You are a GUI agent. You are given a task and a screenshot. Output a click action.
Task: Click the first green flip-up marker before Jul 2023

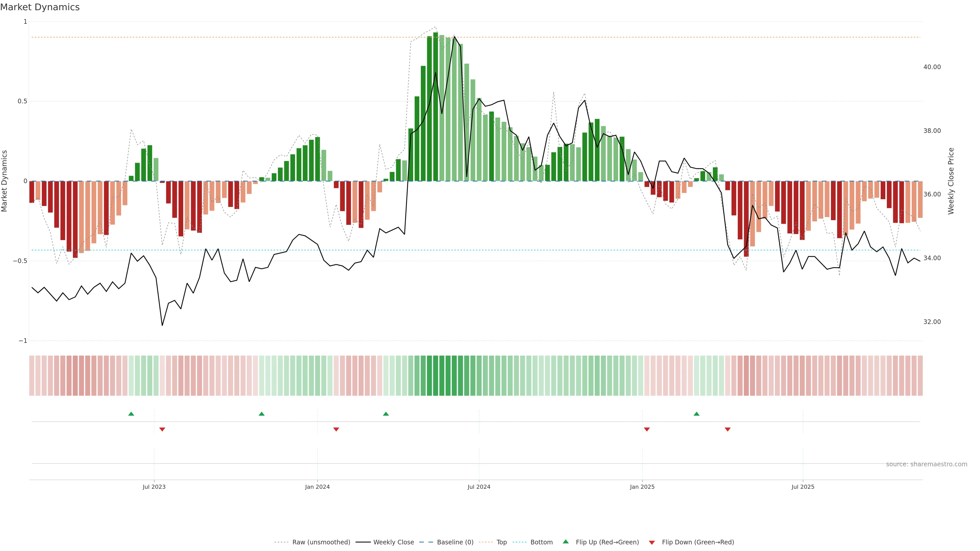[131, 414]
